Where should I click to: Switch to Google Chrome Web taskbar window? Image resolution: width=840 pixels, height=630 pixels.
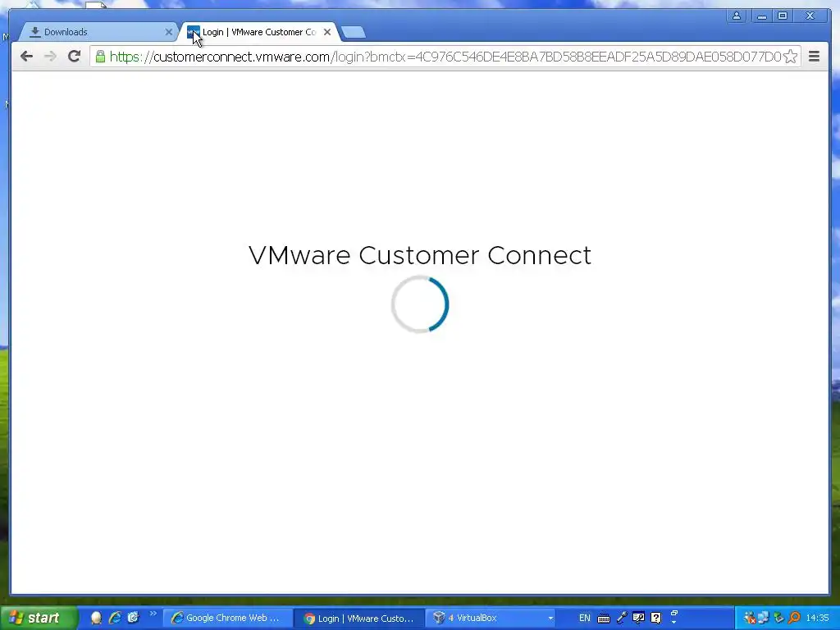pyautogui.click(x=226, y=618)
